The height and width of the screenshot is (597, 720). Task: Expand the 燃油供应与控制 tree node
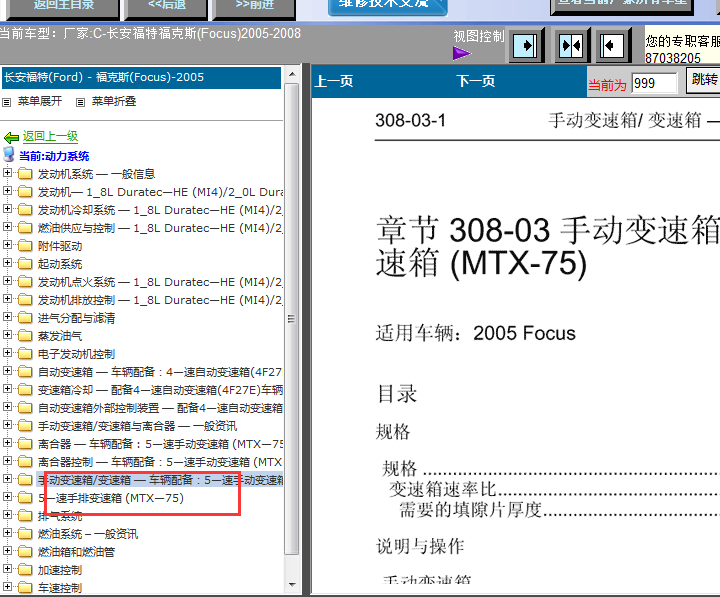pos(7,226)
